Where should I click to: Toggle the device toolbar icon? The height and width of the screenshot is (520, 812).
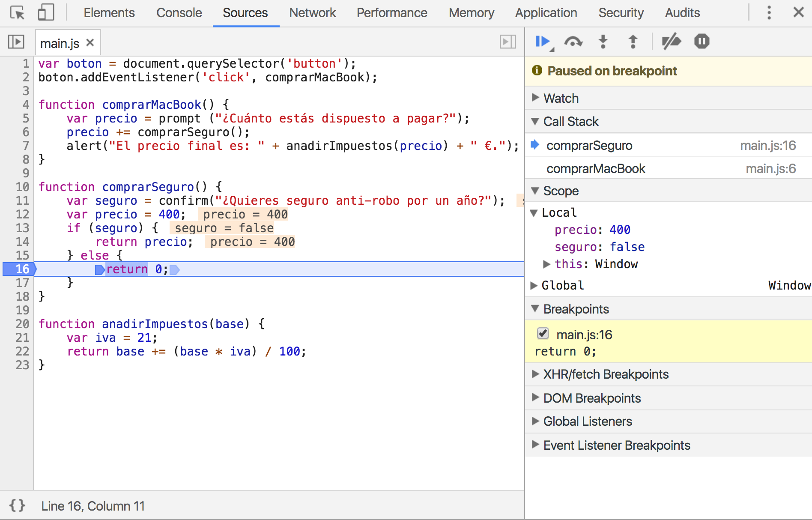[x=46, y=13]
